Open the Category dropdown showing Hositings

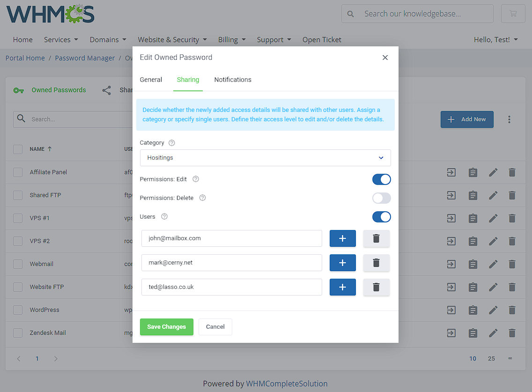coord(266,158)
